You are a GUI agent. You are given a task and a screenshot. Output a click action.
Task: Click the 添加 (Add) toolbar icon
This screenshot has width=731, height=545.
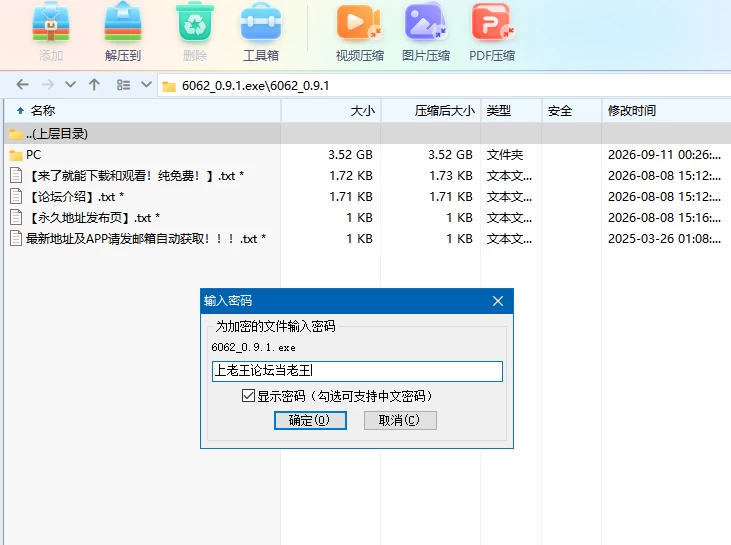[51, 22]
